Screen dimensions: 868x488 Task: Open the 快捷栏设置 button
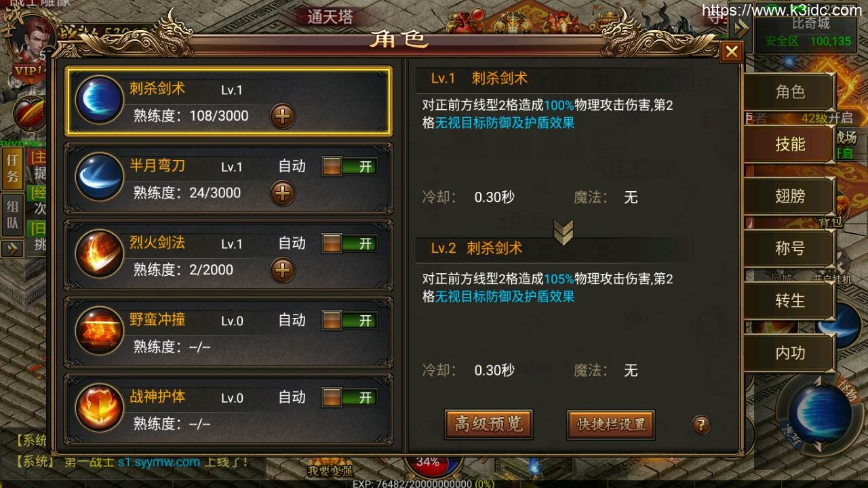[x=611, y=425]
